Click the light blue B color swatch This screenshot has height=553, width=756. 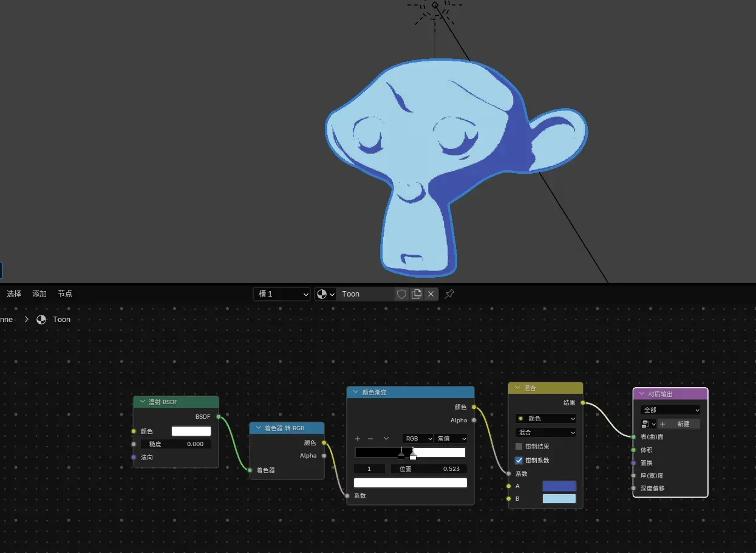559,499
